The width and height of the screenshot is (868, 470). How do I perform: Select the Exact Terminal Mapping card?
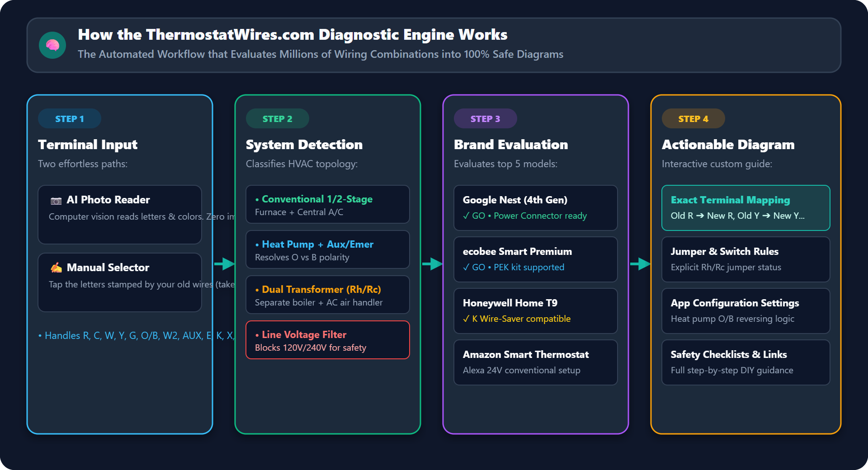(746, 208)
